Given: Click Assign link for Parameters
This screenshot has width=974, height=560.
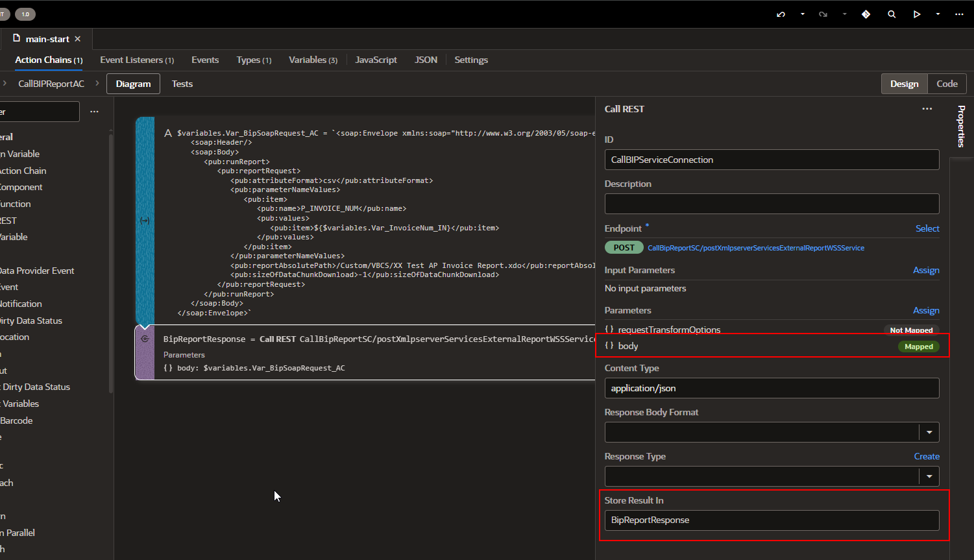Looking at the screenshot, I should coord(926,310).
